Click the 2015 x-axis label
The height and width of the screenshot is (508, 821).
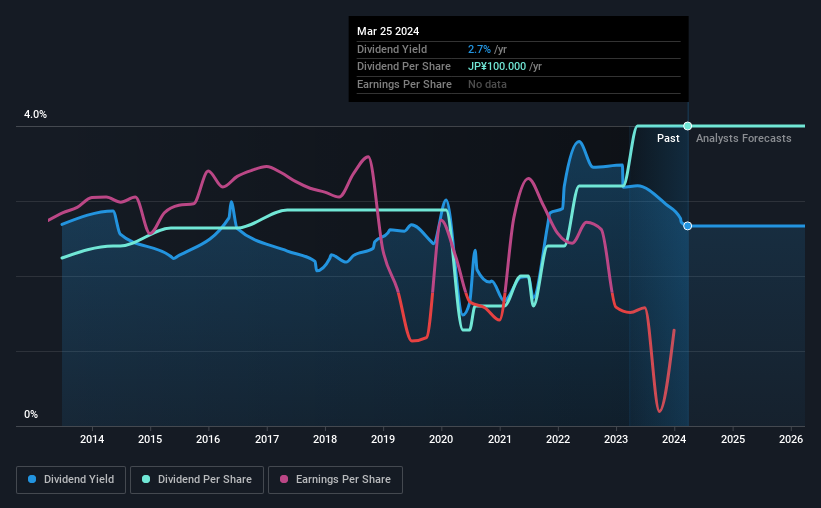(x=150, y=439)
